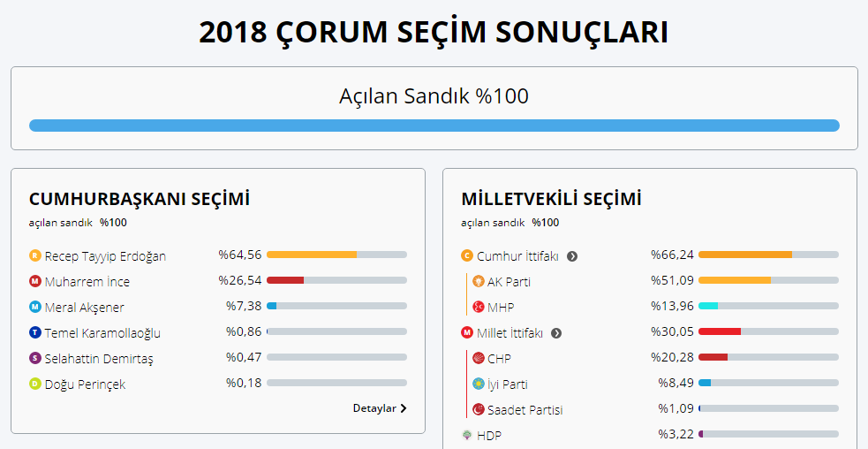Click the Cumhur İttifakı orange C icon
The height and width of the screenshot is (449, 868).
pos(467,255)
